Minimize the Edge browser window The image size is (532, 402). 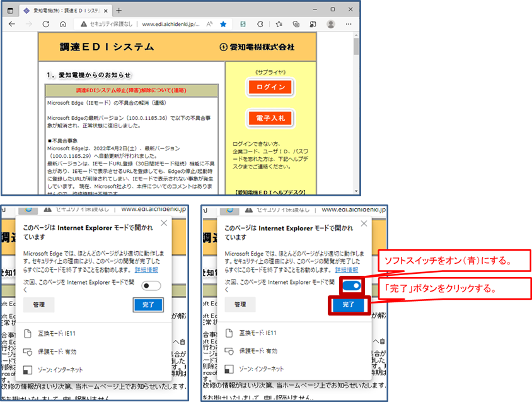pos(315,9)
